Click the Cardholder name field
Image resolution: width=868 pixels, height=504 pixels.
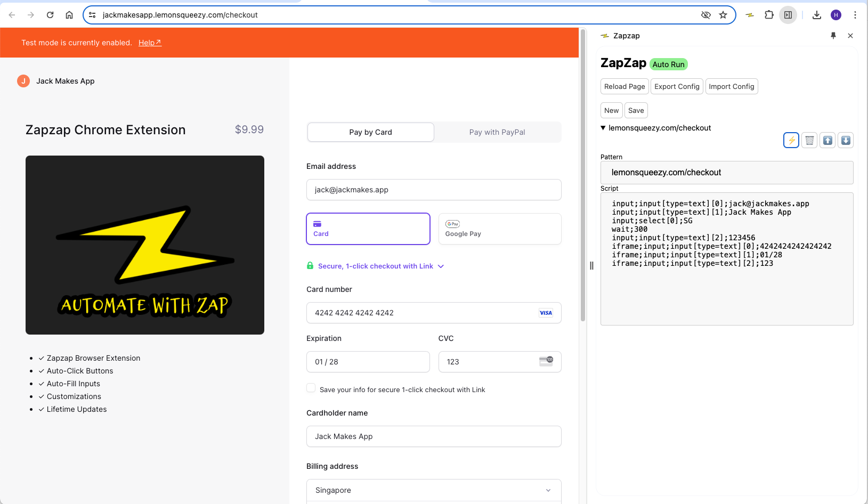pyautogui.click(x=434, y=436)
